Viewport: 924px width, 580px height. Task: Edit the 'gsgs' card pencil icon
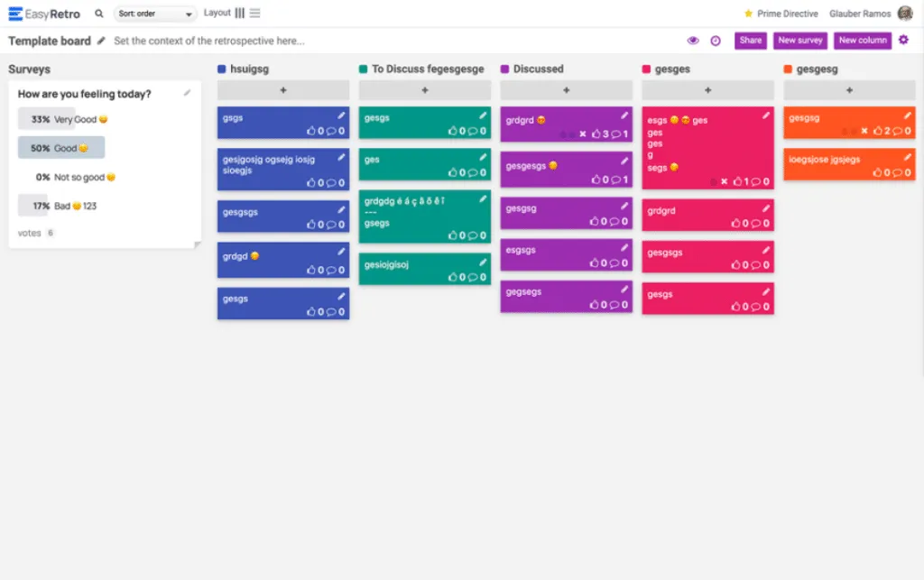(341, 115)
